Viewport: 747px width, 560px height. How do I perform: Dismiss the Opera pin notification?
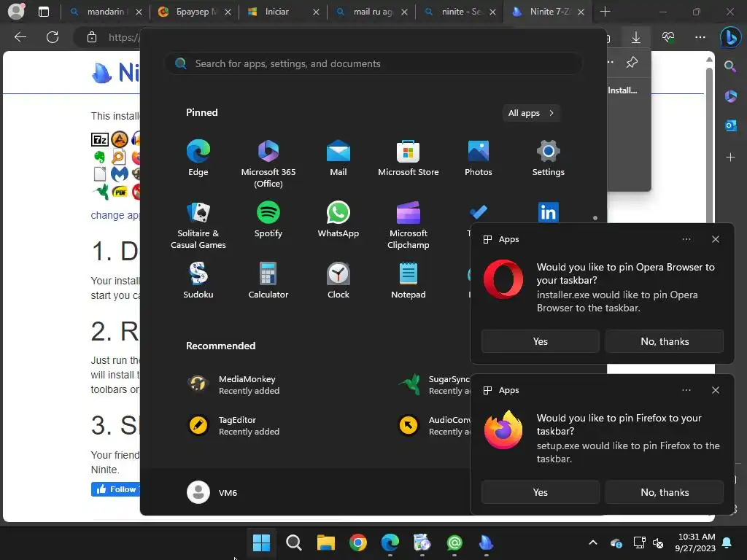[x=716, y=239]
